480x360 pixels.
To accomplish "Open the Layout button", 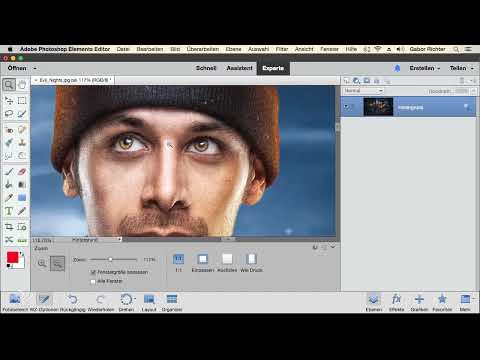I will 149,303.
